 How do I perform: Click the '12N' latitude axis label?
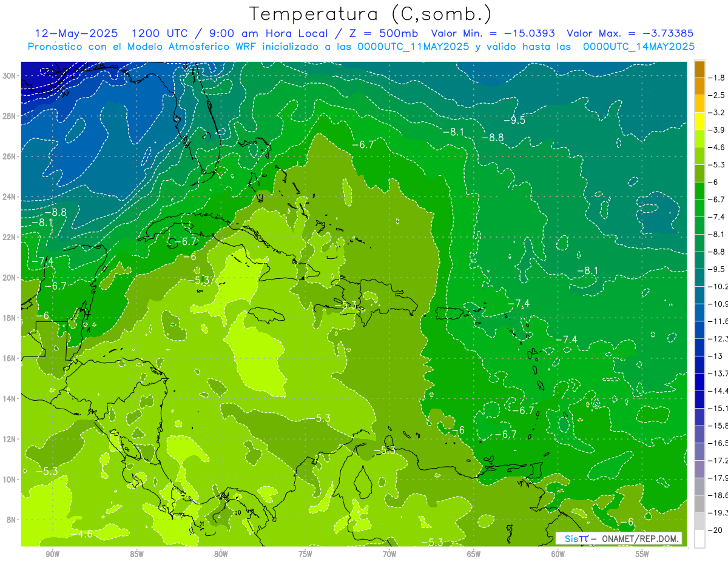coord(9,439)
